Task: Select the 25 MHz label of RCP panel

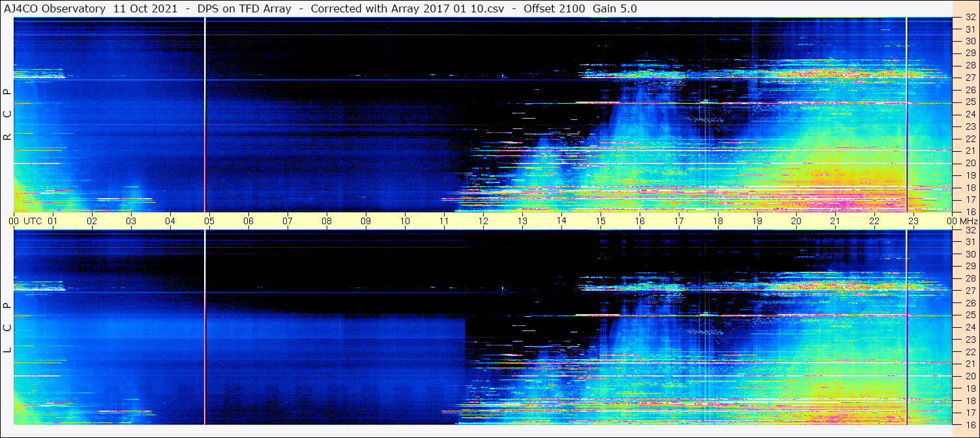Action: click(970, 102)
